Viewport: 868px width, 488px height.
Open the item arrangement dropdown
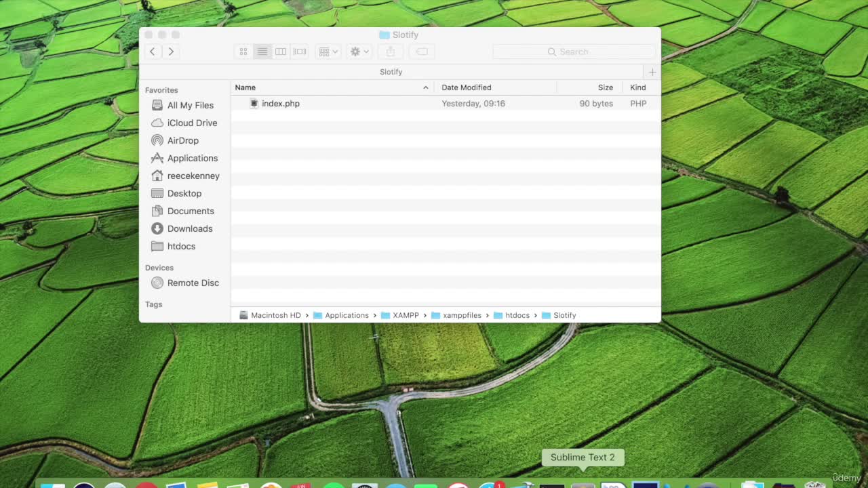point(328,52)
